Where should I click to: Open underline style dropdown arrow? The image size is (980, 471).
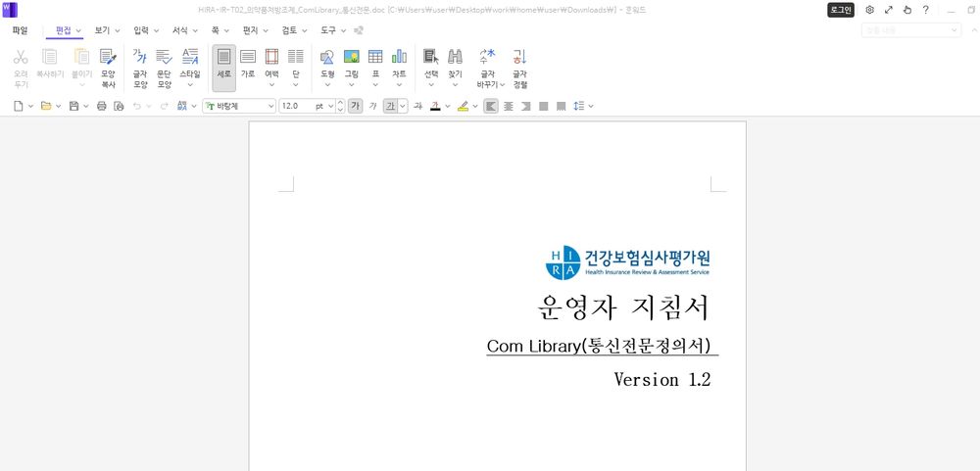click(x=403, y=106)
